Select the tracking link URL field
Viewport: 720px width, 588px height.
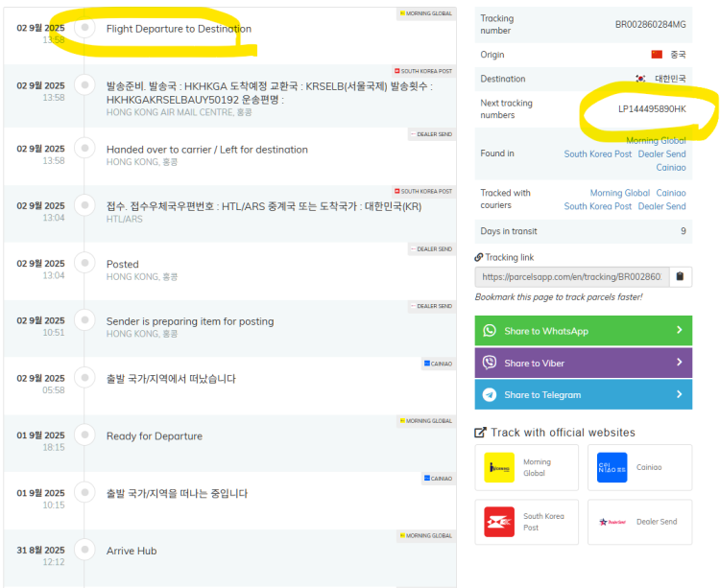572,276
